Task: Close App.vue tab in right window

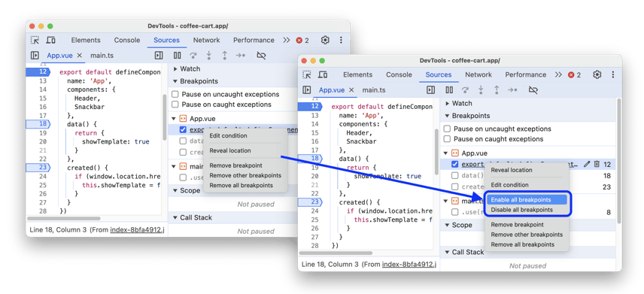Action: click(351, 90)
